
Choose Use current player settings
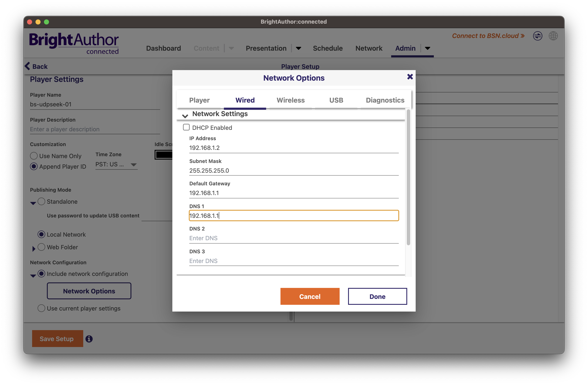pos(42,308)
